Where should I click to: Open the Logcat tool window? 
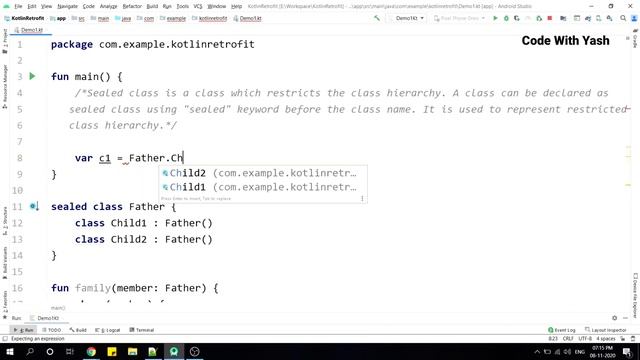108,330
